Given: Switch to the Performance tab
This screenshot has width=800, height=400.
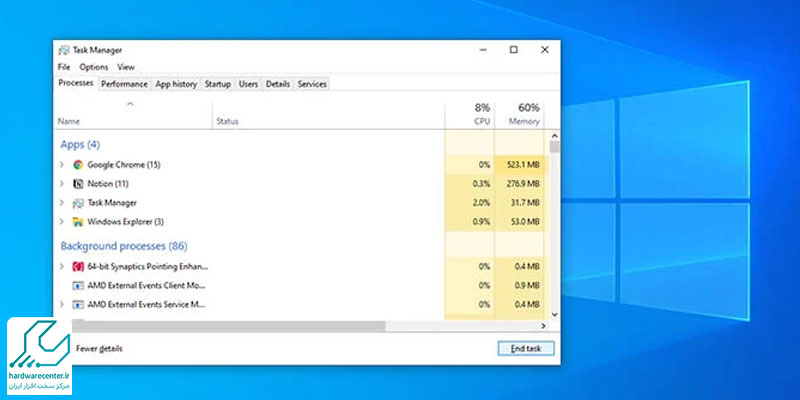Looking at the screenshot, I should (x=124, y=84).
